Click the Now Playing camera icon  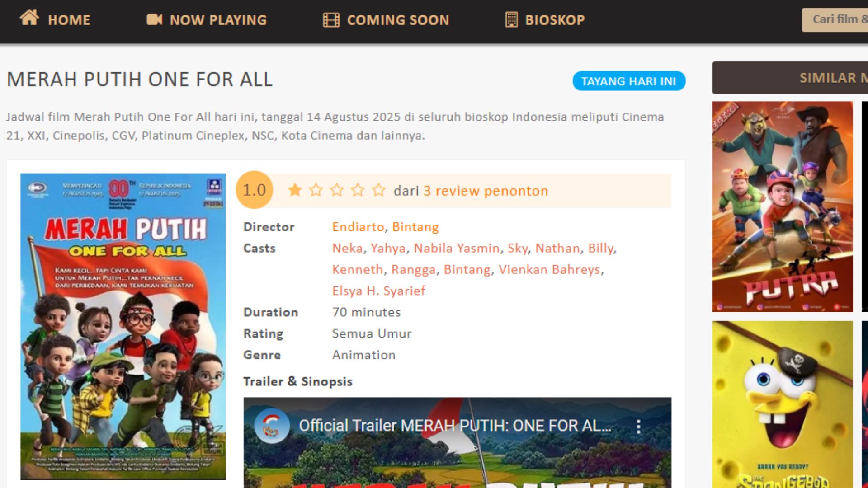pyautogui.click(x=154, y=19)
